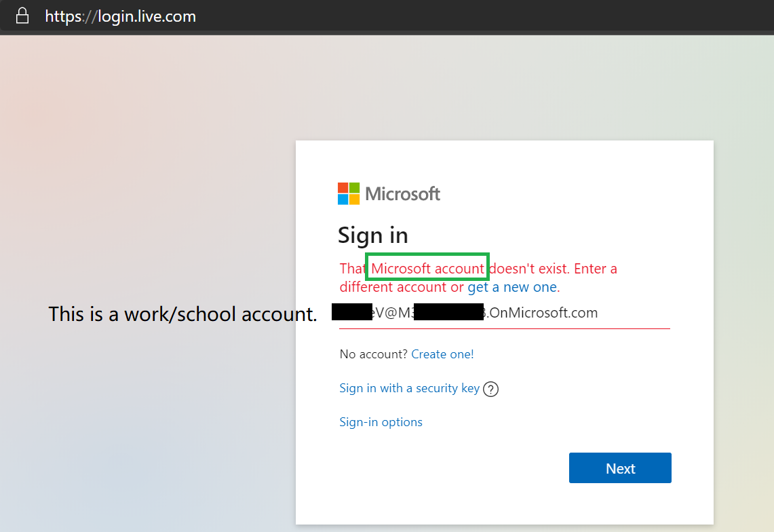Image resolution: width=774 pixels, height=532 pixels.
Task: Open the 'Create one!' link
Action: (x=442, y=354)
